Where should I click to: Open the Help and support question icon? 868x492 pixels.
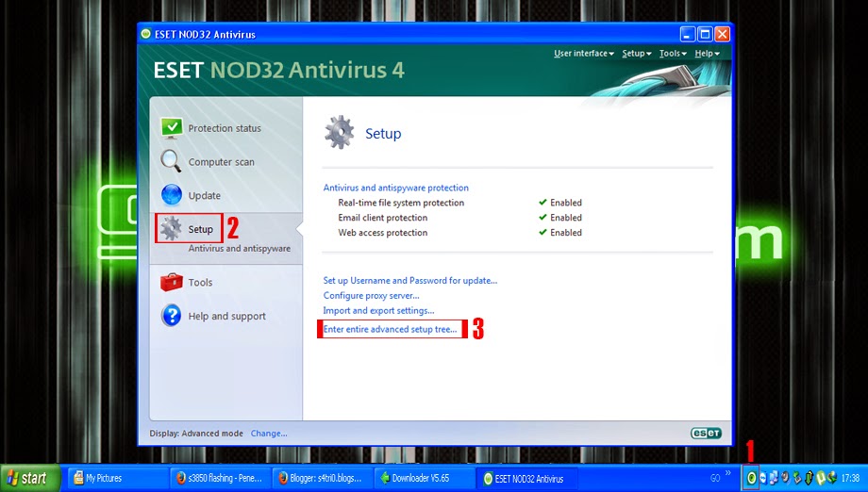click(172, 316)
